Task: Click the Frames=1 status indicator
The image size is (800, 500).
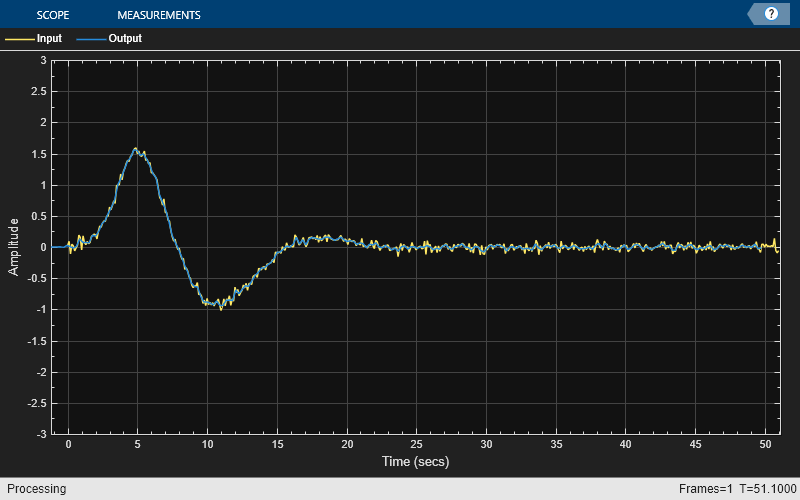Action: (x=705, y=489)
